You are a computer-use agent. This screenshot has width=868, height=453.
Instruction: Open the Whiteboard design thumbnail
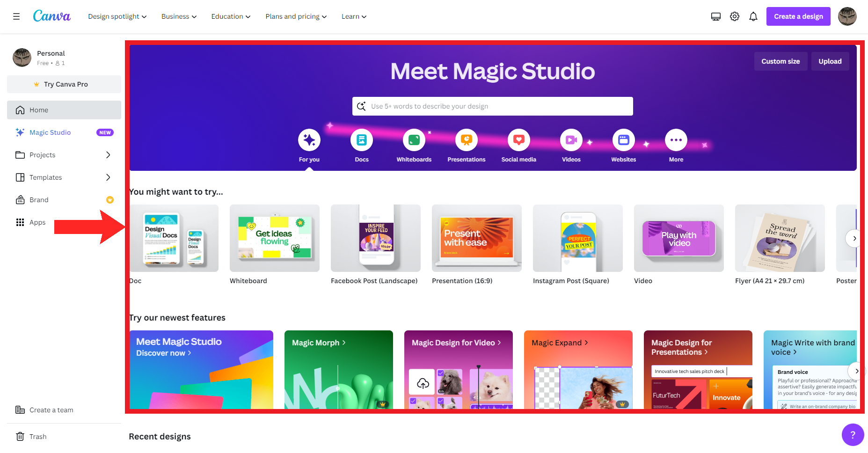(275, 238)
